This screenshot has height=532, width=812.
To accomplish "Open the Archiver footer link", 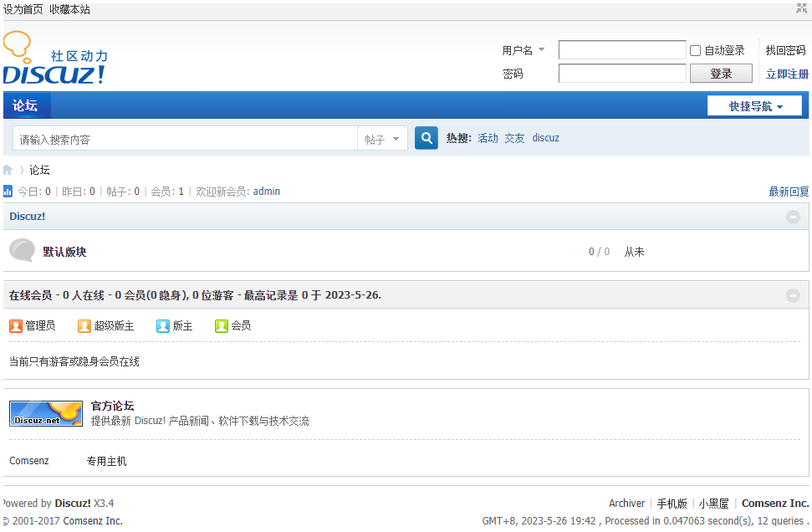I will 626,503.
